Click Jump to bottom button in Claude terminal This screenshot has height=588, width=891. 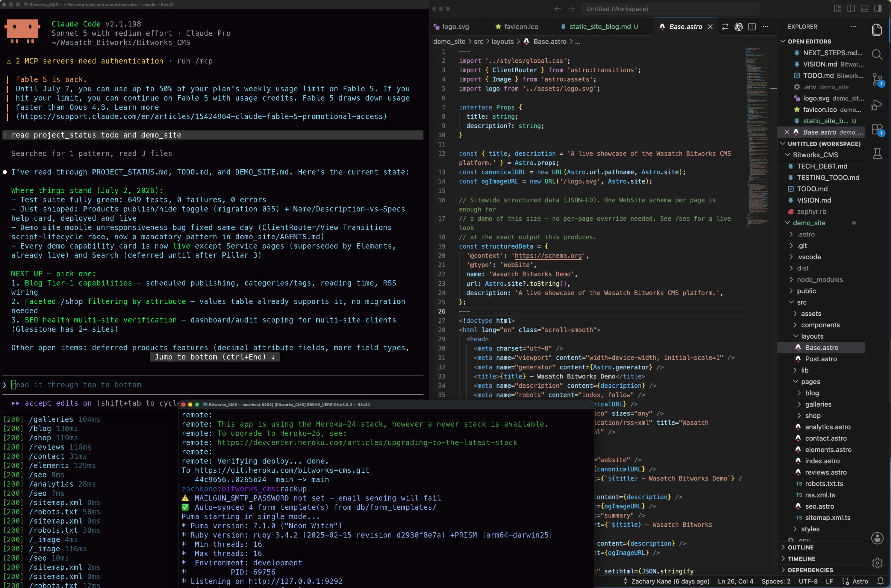[215, 357]
